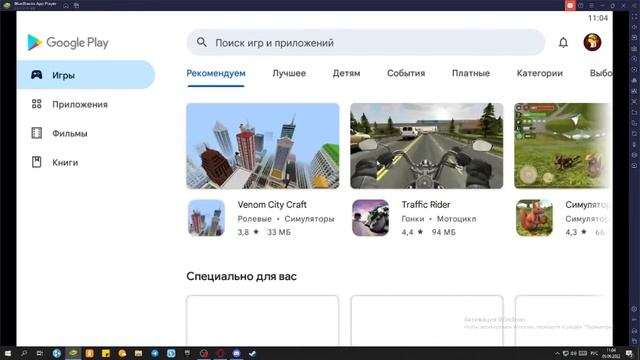Click the game controller icon beside Игры
The image size is (640, 360).
coord(37,75)
